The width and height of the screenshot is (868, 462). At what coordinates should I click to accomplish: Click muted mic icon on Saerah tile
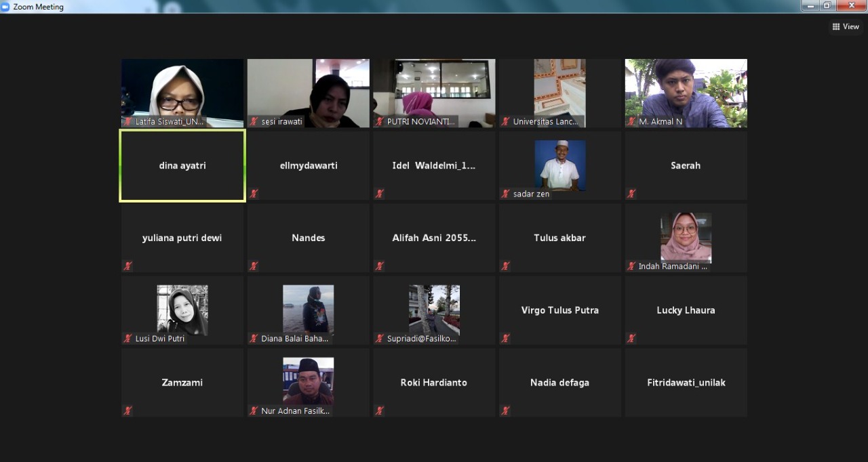tap(631, 194)
